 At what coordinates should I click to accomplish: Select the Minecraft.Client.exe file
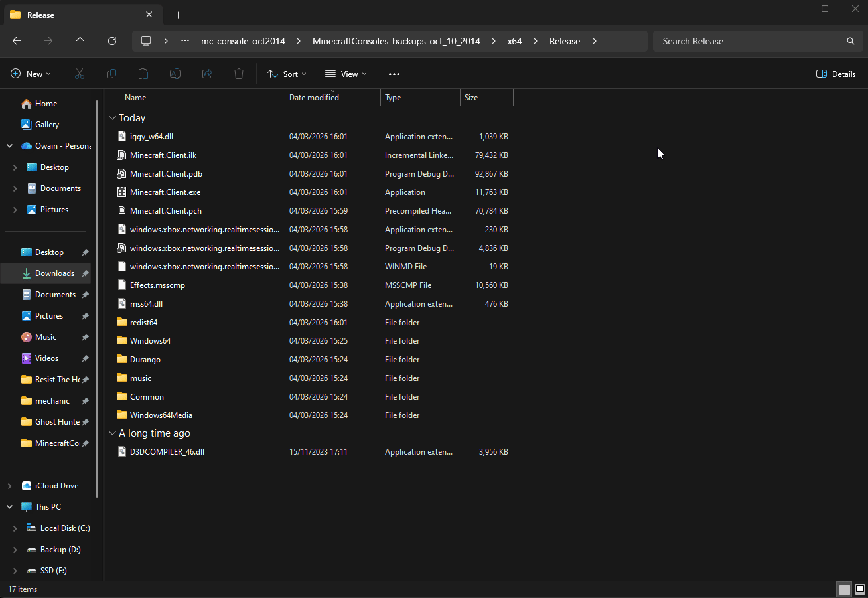(x=165, y=192)
